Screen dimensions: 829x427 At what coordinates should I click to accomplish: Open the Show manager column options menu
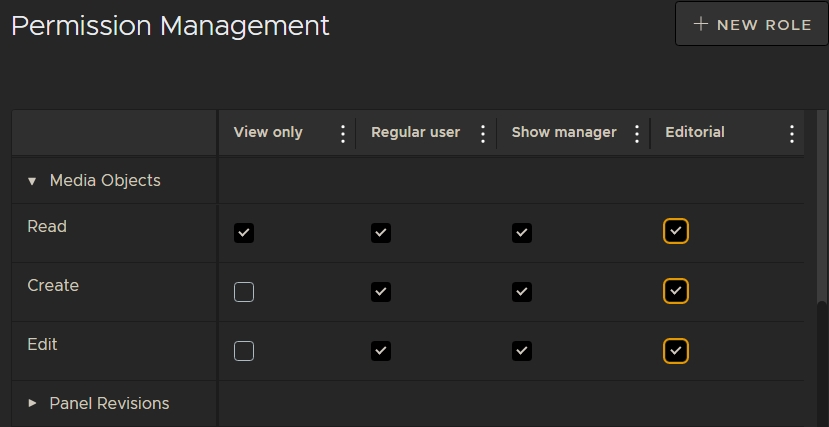click(x=637, y=134)
